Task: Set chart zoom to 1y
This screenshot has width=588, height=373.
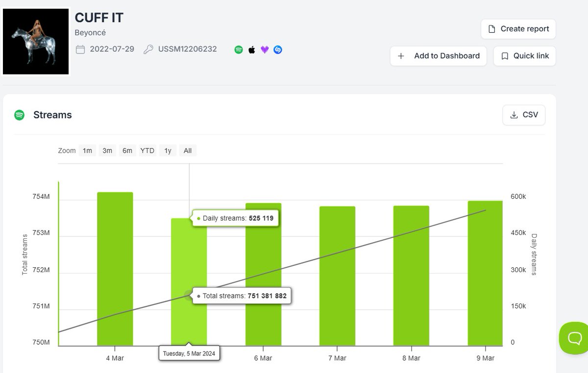Action: (x=168, y=150)
